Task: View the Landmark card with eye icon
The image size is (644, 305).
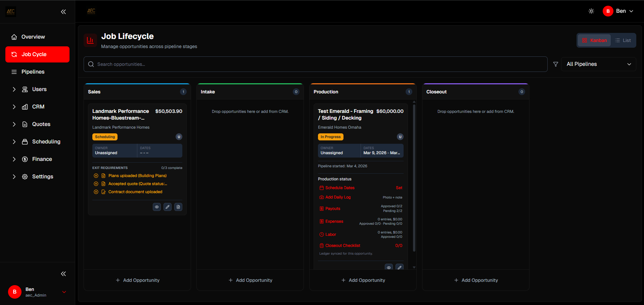Action: click(157, 207)
